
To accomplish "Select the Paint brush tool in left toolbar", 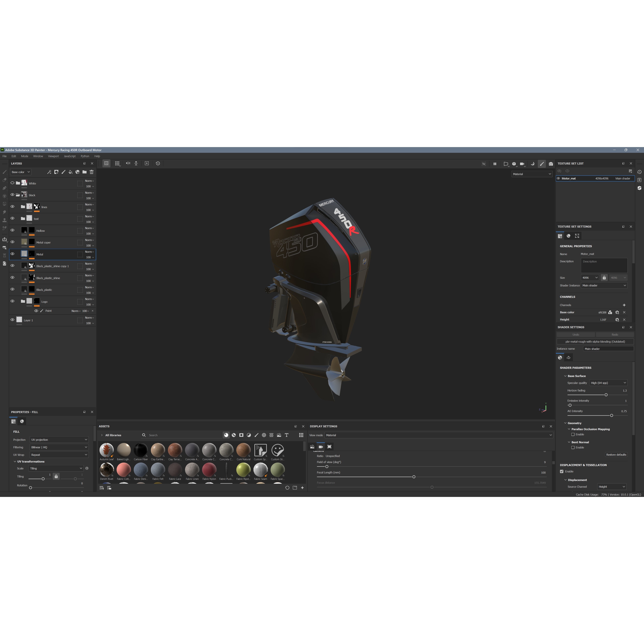I will point(5,172).
